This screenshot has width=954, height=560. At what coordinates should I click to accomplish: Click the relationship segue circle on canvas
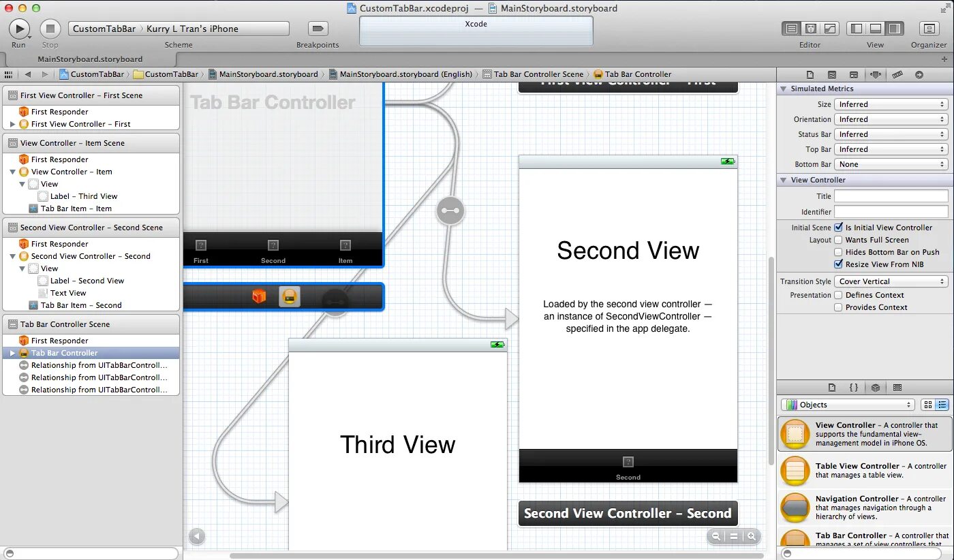pyautogui.click(x=450, y=211)
